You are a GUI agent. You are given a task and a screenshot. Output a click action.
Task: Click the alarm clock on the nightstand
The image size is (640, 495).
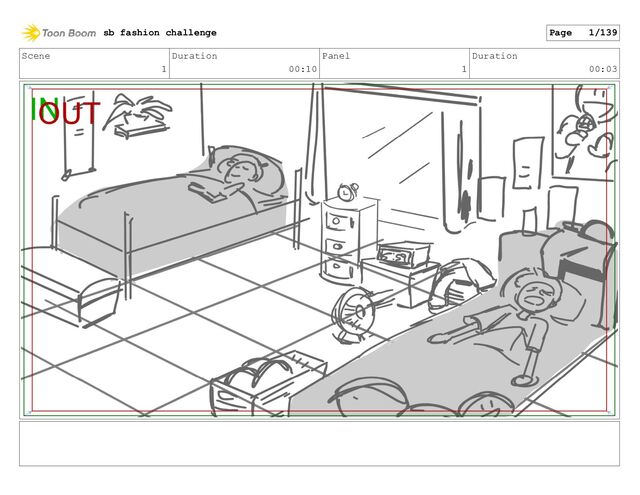tap(348, 191)
